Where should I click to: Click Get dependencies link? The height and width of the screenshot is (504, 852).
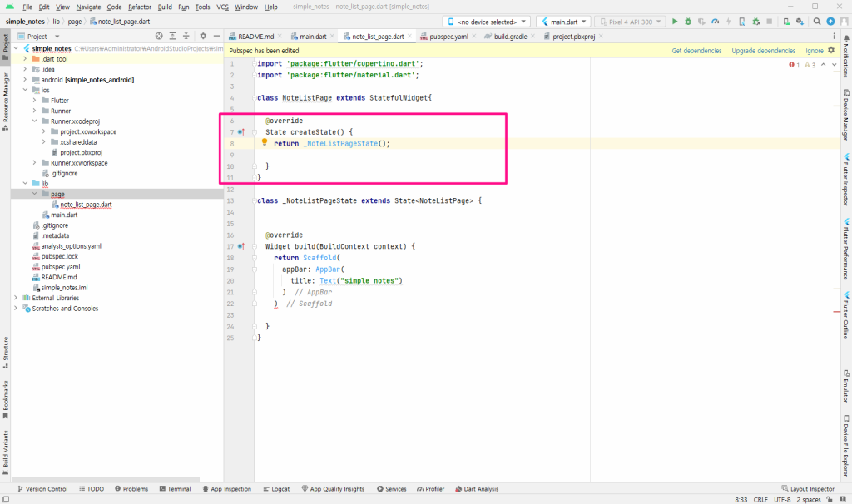point(696,51)
